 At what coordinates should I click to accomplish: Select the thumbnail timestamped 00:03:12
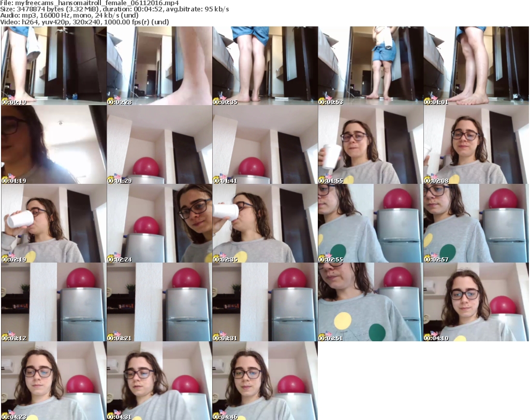[x=54, y=302]
